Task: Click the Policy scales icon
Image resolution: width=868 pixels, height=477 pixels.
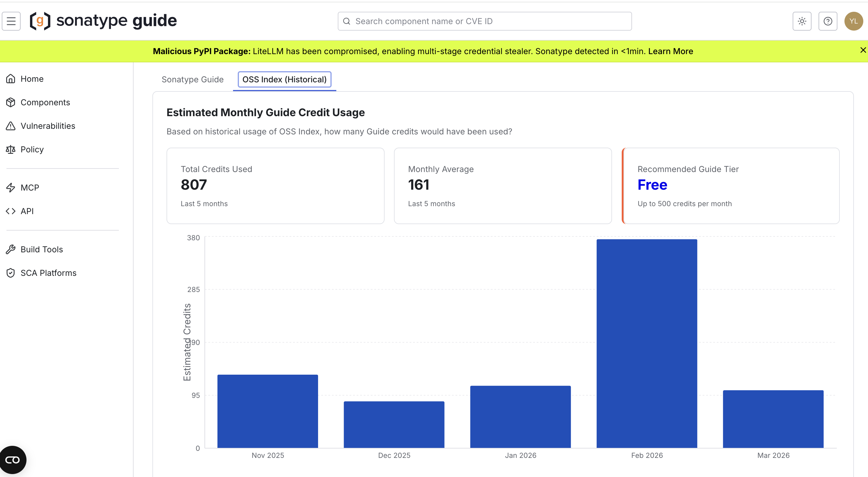Action: point(11,150)
